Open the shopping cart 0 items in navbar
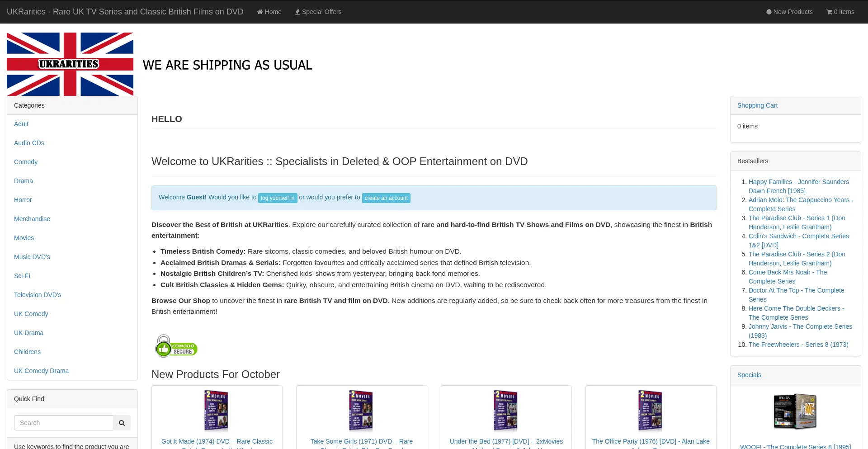The width and height of the screenshot is (868, 449). (x=840, y=12)
